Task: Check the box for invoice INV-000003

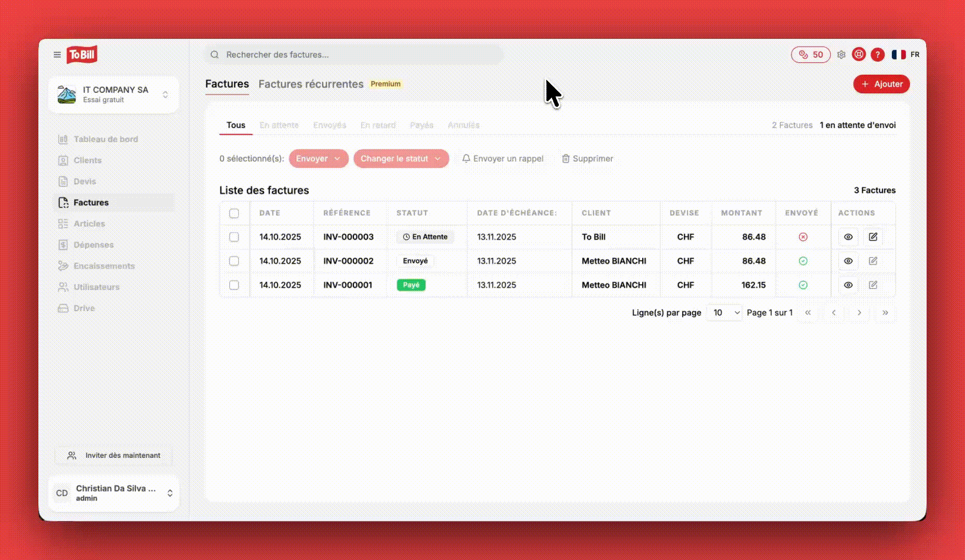Action: click(234, 237)
